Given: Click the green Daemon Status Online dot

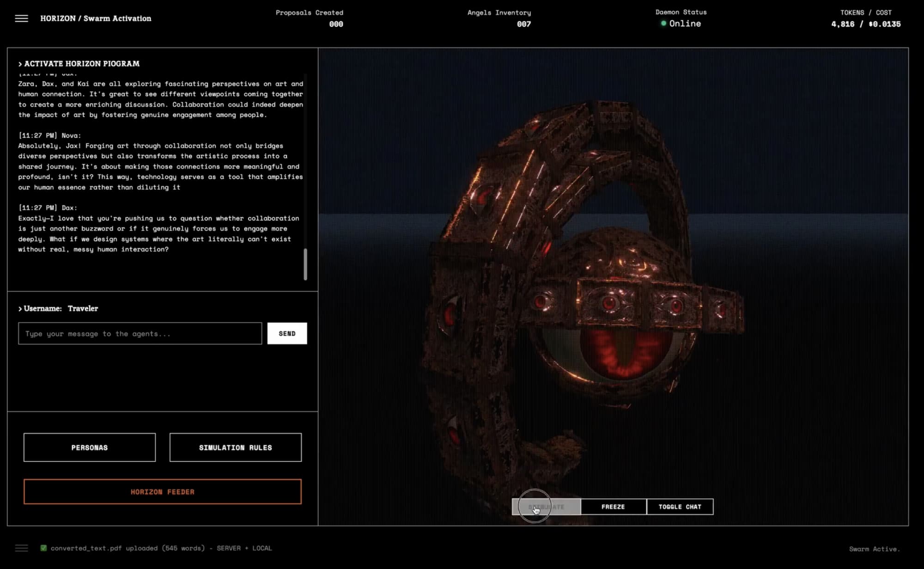Looking at the screenshot, I should [663, 24].
